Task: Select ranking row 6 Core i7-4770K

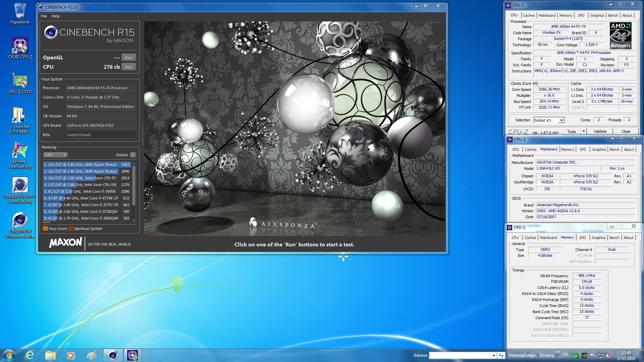Action: pyautogui.click(x=87, y=198)
